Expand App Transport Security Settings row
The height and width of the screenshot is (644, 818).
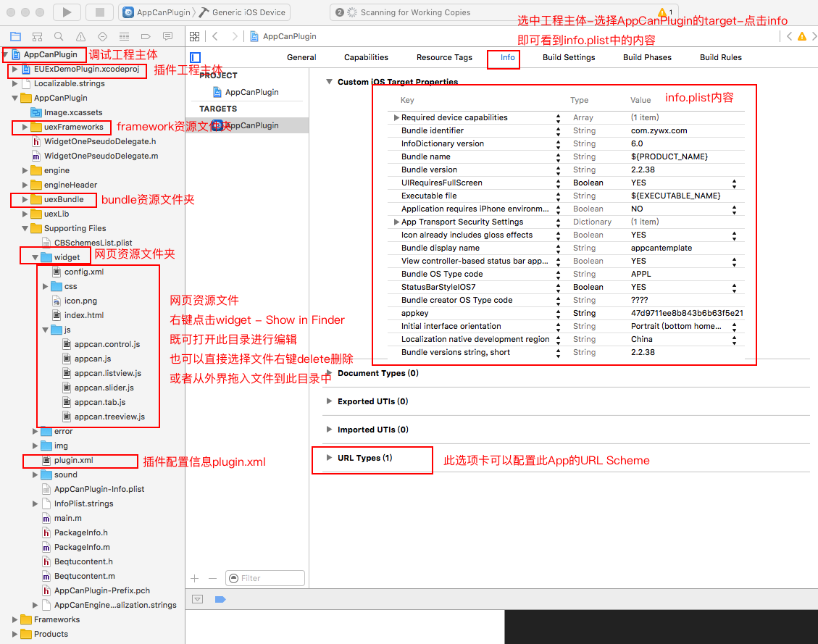point(396,222)
